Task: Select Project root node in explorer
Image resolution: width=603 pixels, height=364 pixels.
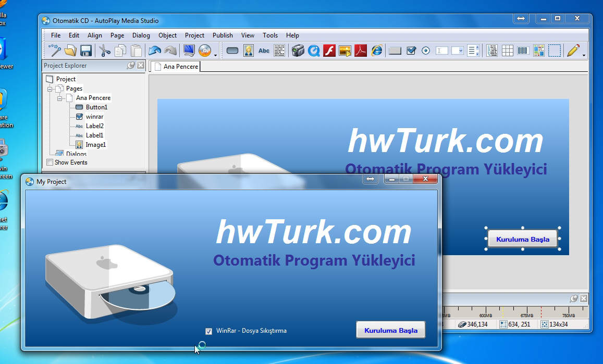Action: click(66, 79)
